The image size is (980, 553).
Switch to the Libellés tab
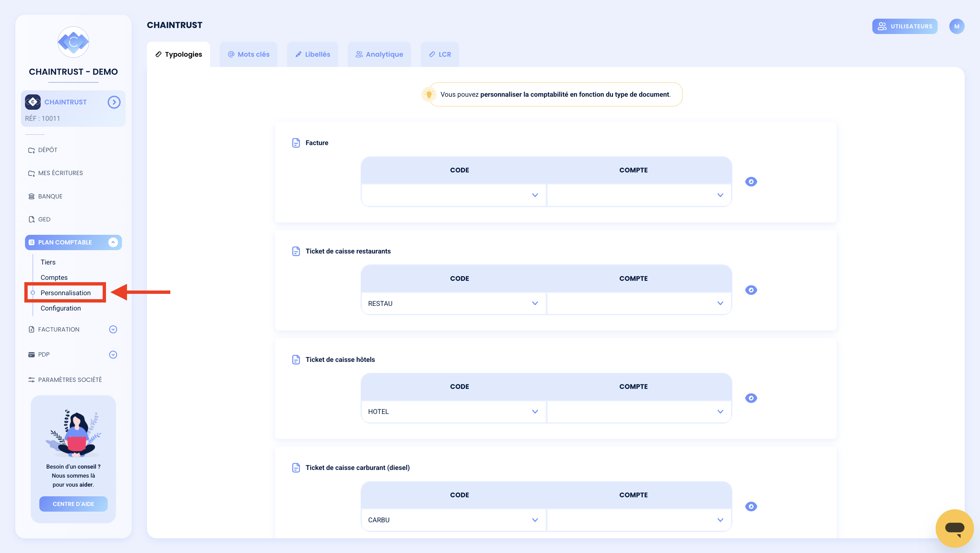click(312, 54)
